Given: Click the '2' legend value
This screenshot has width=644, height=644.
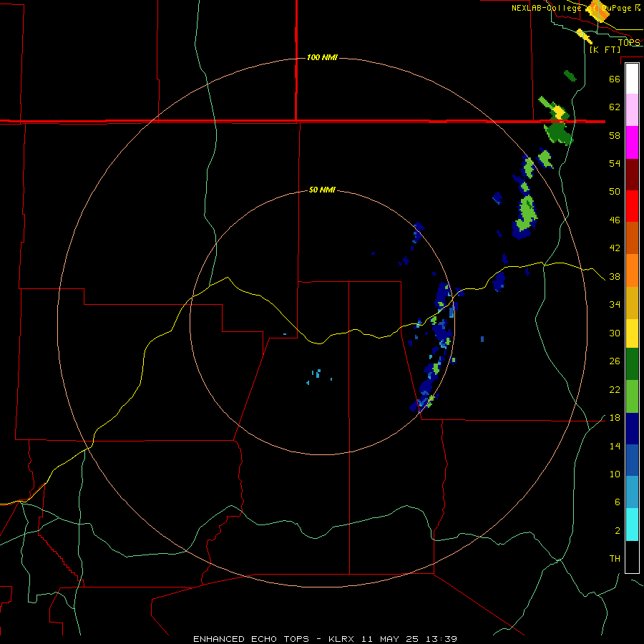Looking at the screenshot, I should (618, 531).
